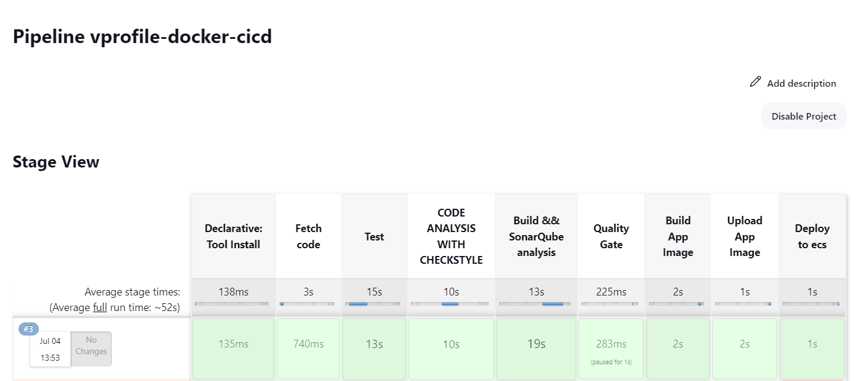
Task: Select the Quality Gate 283ms stage cell
Action: tap(611, 348)
